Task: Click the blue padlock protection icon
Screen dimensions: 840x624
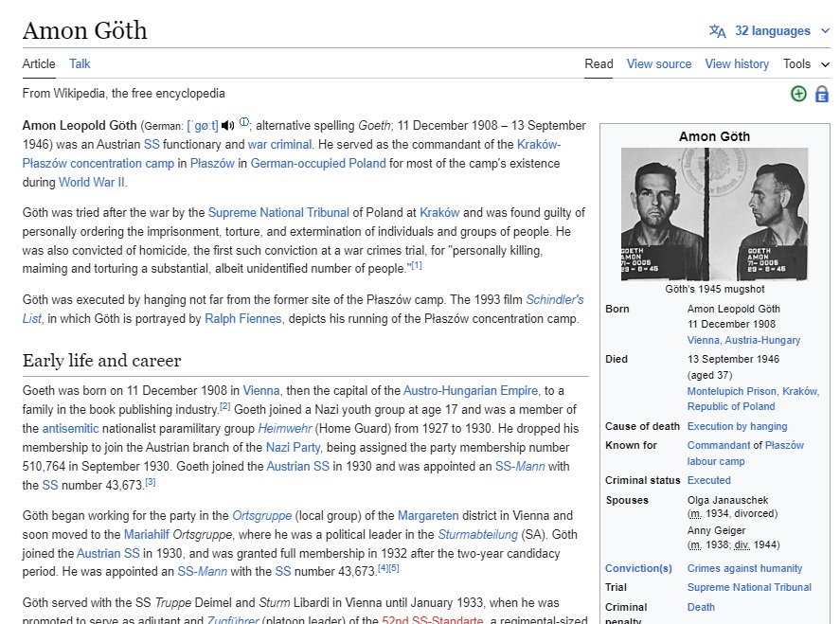Action: tap(821, 94)
